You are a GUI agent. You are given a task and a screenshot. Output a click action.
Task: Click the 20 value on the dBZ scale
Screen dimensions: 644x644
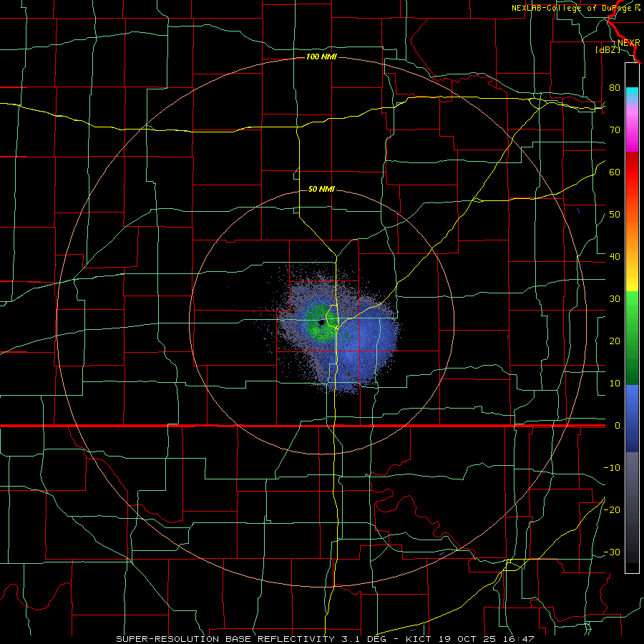(x=615, y=341)
